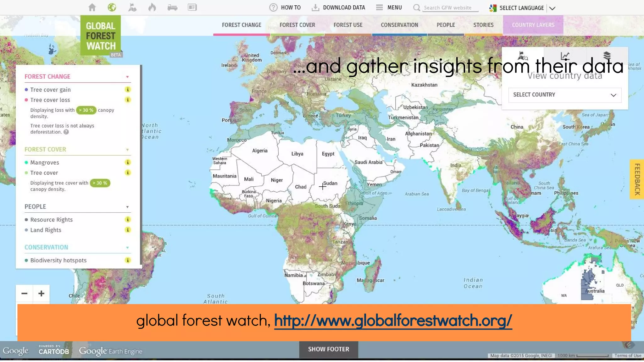Collapse the PEOPLE legend section
This screenshot has height=362, width=644.
click(127, 207)
